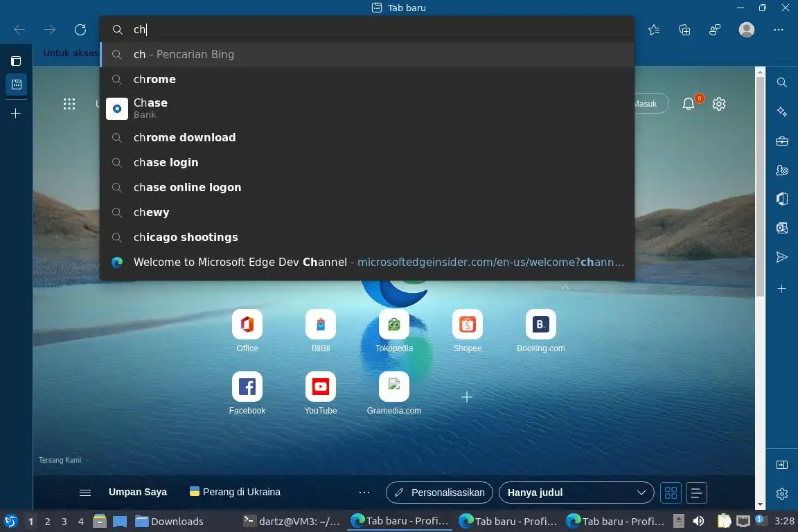Open the taskbar start menu icon
The height and width of the screenshot is (532, 798).
click(10, 522)
